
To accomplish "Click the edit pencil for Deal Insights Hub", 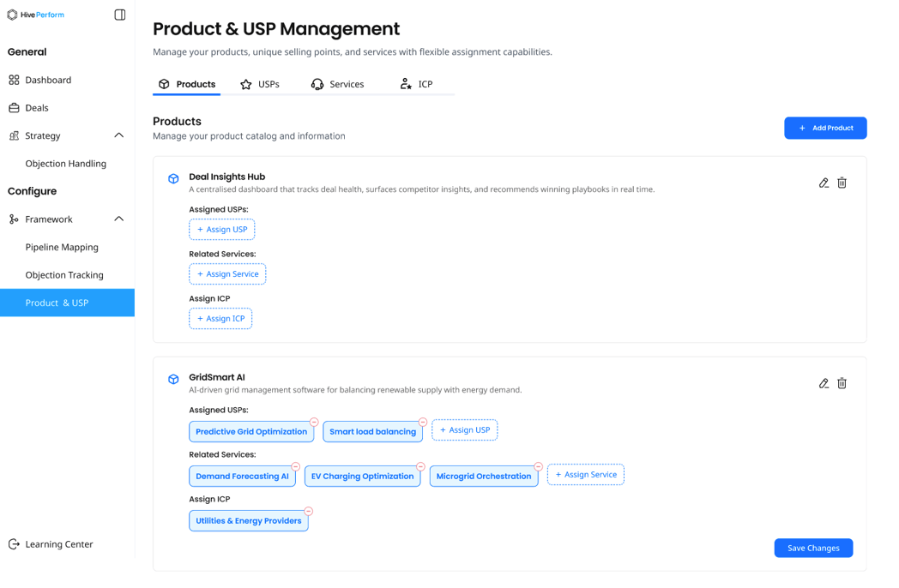I will coord(824,183).
